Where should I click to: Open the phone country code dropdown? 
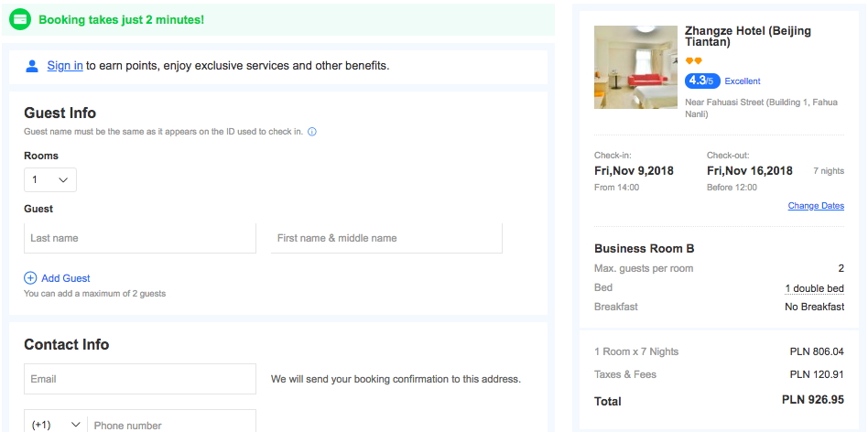pyautogui.click(x=56, y=425)
